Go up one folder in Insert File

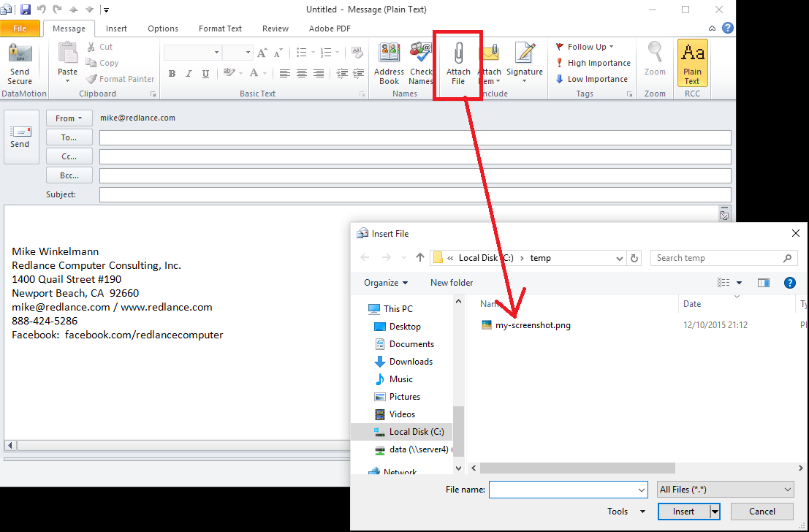click(420, 257)
